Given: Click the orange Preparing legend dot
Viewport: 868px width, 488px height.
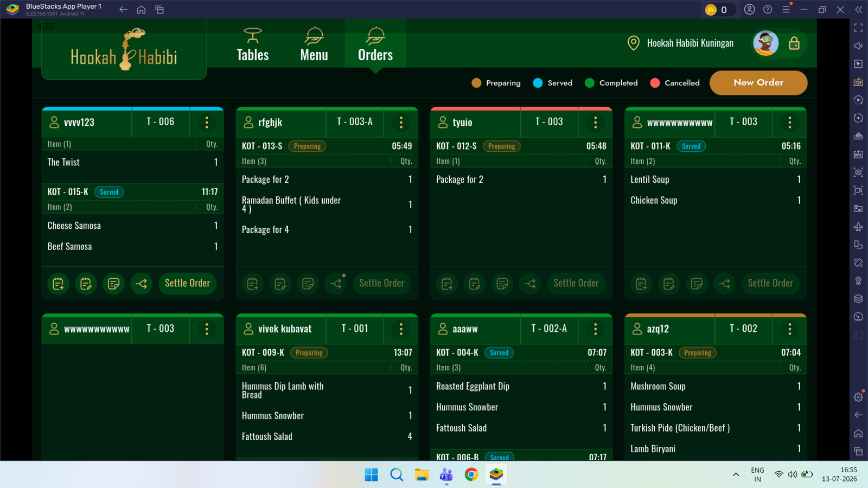Looking at the screenshot, I should (x=476, y=83).
